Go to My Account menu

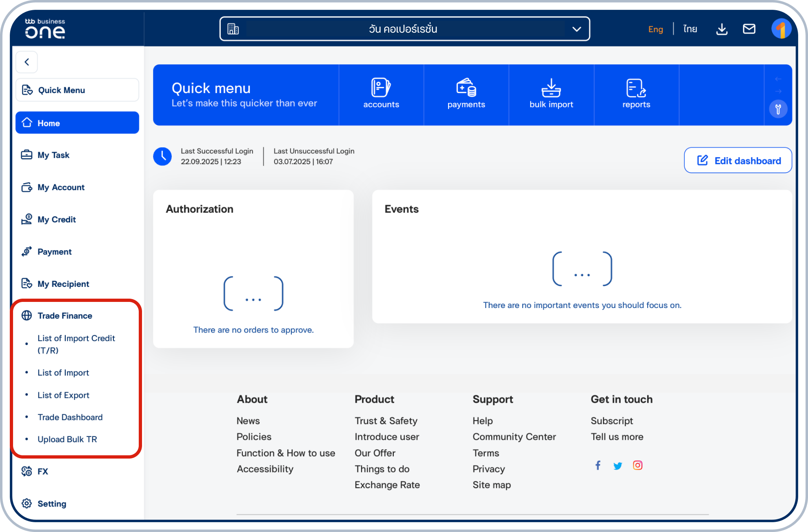61,187
